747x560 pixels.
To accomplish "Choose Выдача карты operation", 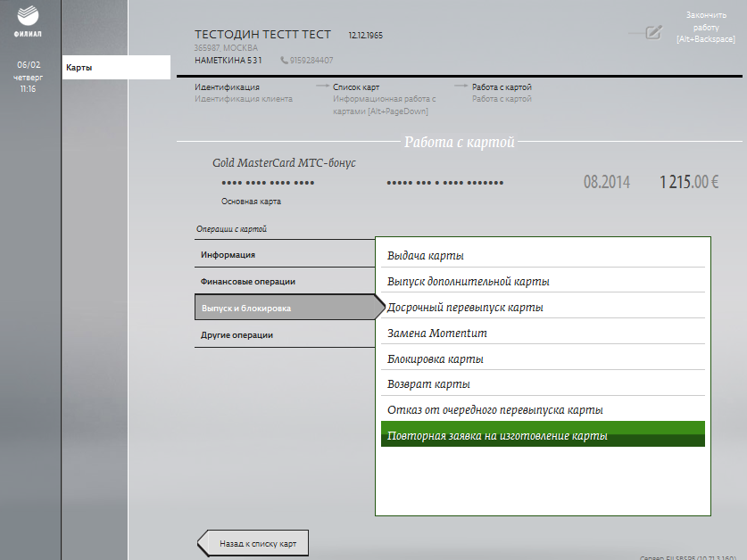I will pos(543,256).
